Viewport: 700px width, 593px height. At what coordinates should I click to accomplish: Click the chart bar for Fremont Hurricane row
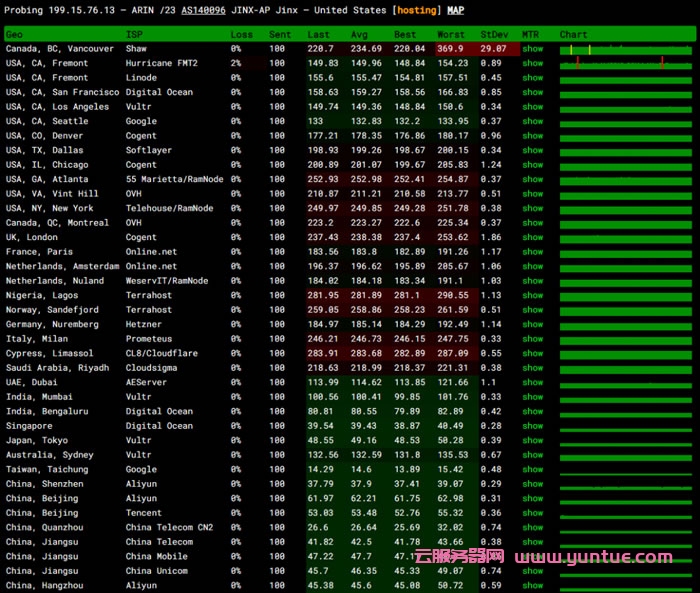pos(627,63)
